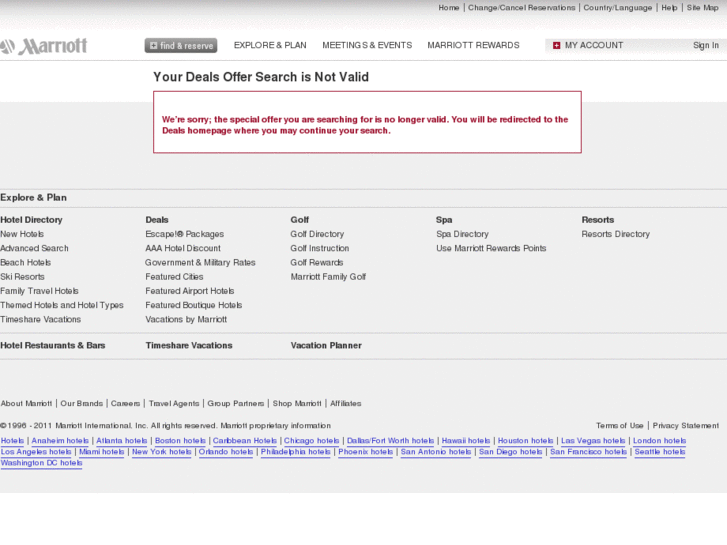
Task: Click Travel Agents footer link
Action: click(x=174, y=404)
